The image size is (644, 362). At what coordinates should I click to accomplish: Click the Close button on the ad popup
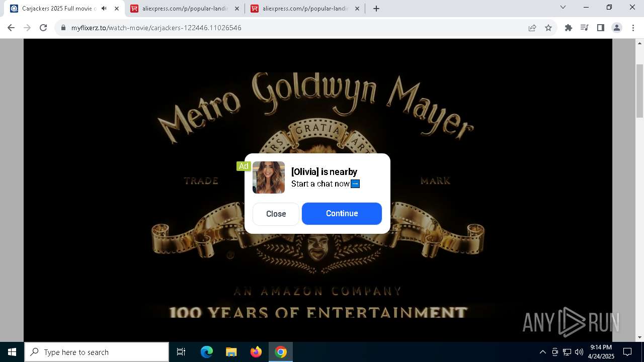click(x=276, y=214)
